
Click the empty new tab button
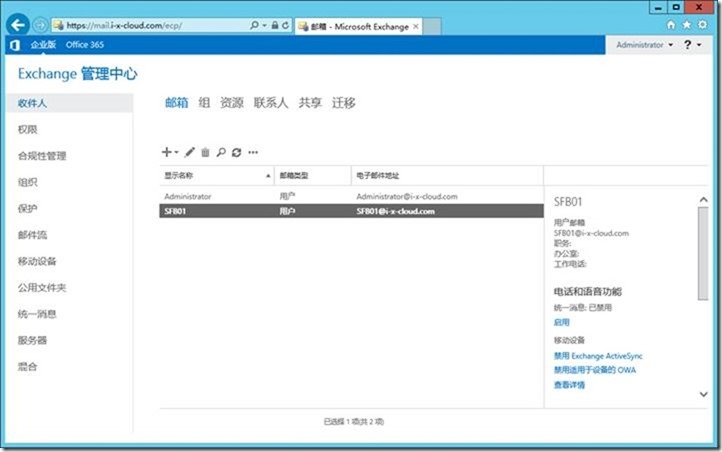coord(432,26)
